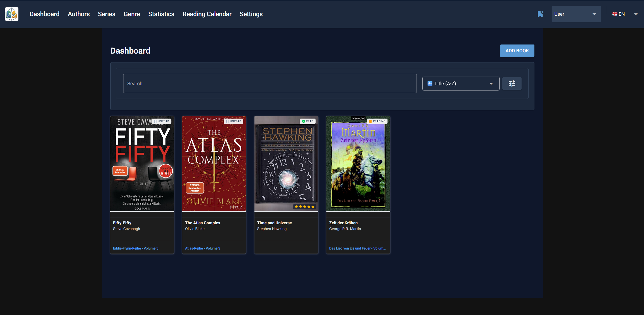Click the add bookmark icon in header

point(540,14)
